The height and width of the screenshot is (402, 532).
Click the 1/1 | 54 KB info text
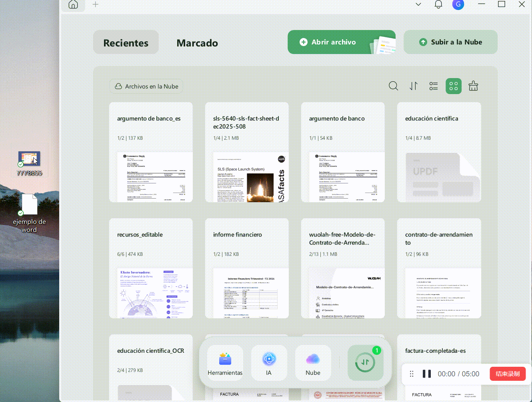pyautogui.click(x=321, y=138)
